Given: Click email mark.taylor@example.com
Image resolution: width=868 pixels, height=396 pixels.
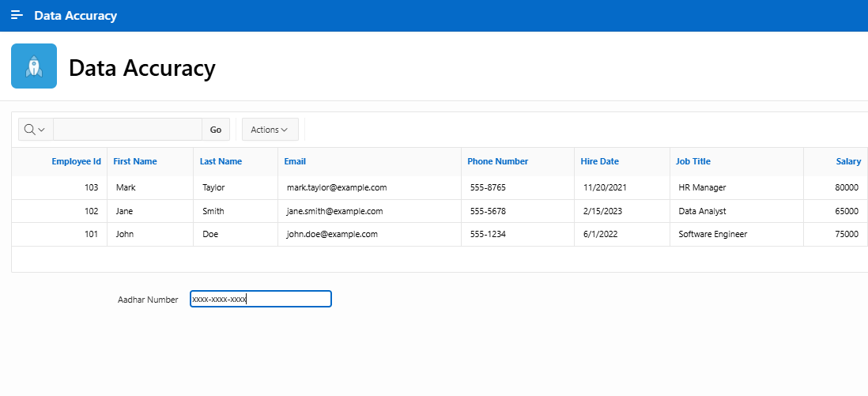Looking at the screenshot, I should pos(337,188).
